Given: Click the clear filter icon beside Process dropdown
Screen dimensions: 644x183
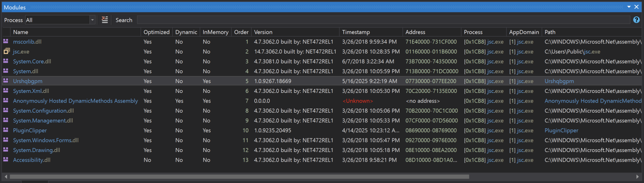Looking at the screenshot, I should [105, 20].
